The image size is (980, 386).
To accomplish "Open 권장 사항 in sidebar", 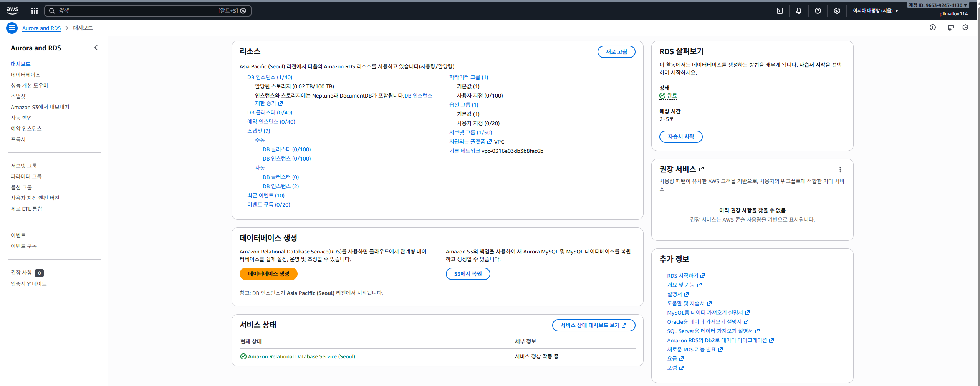I will [21, 273].
